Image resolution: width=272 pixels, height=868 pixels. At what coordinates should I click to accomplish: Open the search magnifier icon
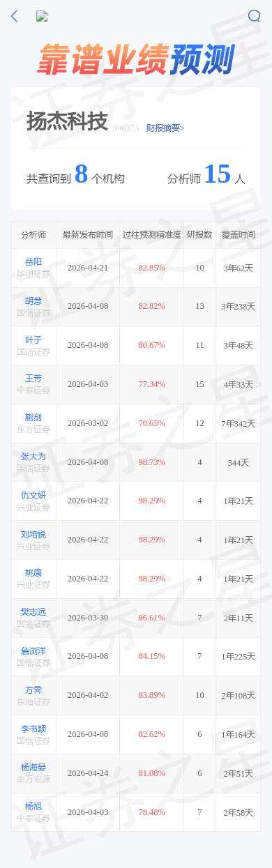pos(255,16)
